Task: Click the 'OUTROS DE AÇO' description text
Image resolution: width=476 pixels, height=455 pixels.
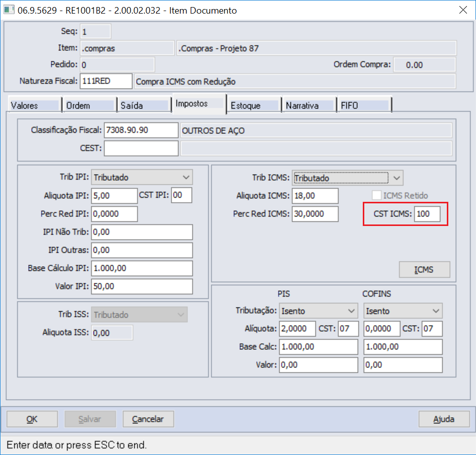Action: pyautogui.click(x=213, y=130)
